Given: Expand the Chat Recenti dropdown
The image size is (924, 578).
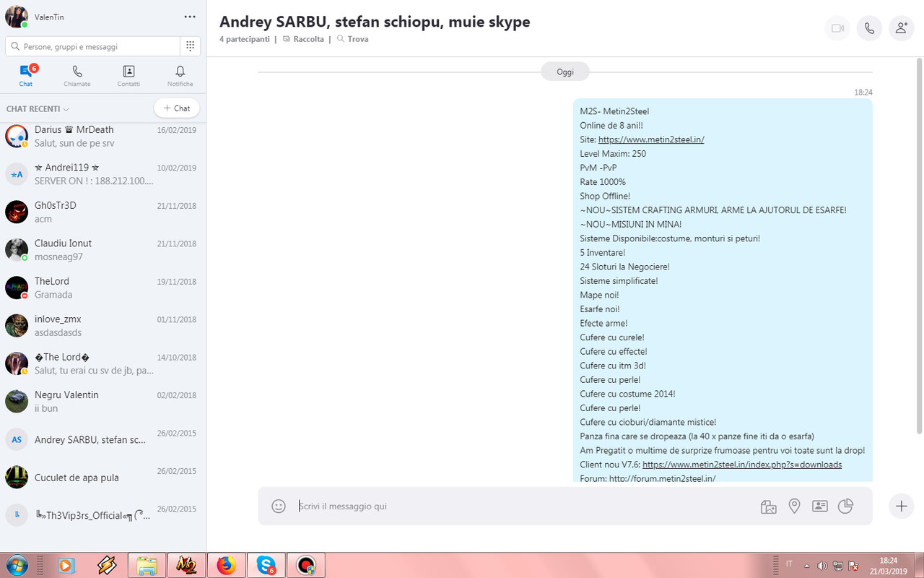Looking at the screenshot, I should click(x=38, y=109).
